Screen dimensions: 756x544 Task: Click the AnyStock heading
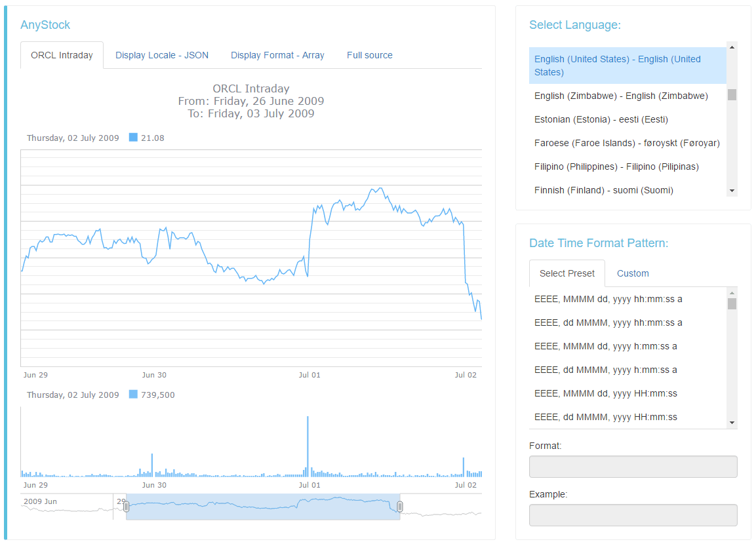click(45, 24)
